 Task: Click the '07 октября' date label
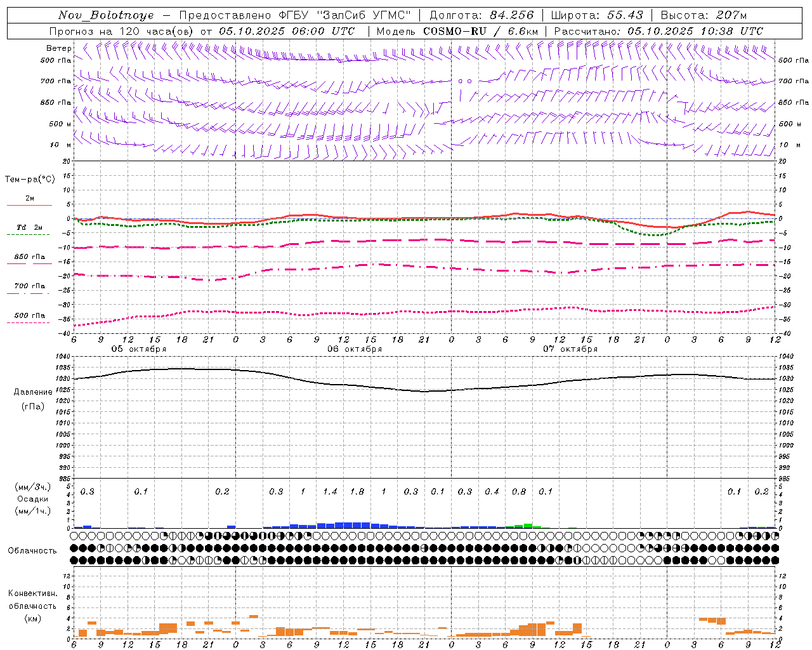point(570,349)
